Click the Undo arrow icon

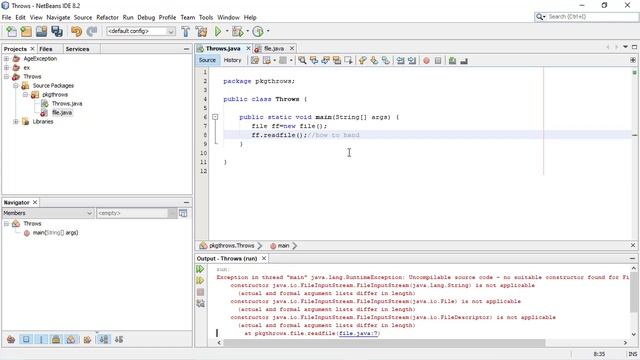[x=76, y=31]
